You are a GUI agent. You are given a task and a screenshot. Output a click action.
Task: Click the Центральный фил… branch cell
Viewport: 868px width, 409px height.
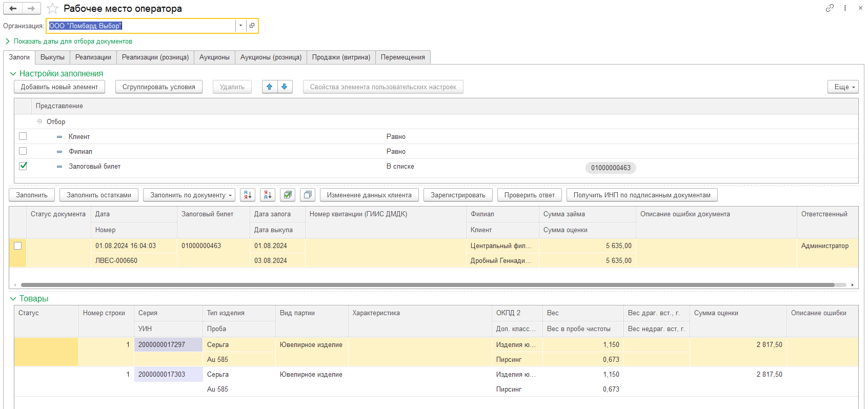[x=502, y=246]
